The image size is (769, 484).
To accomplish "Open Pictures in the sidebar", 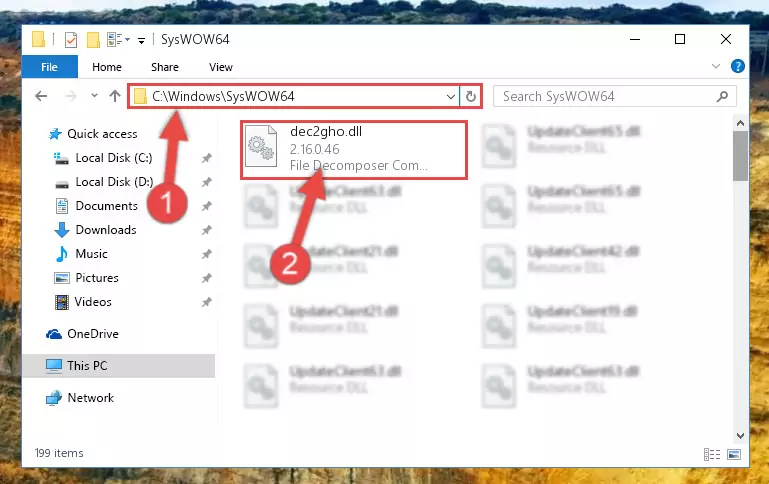I will (x=97, y=278).
